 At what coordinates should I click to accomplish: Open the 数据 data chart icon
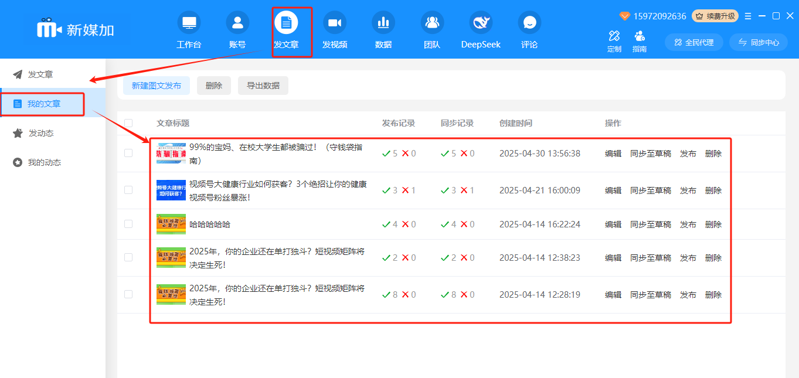(383, 23)
